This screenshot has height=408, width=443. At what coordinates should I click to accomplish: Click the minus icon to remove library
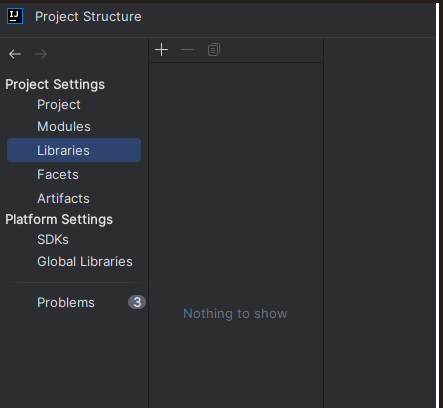point(187,50)
